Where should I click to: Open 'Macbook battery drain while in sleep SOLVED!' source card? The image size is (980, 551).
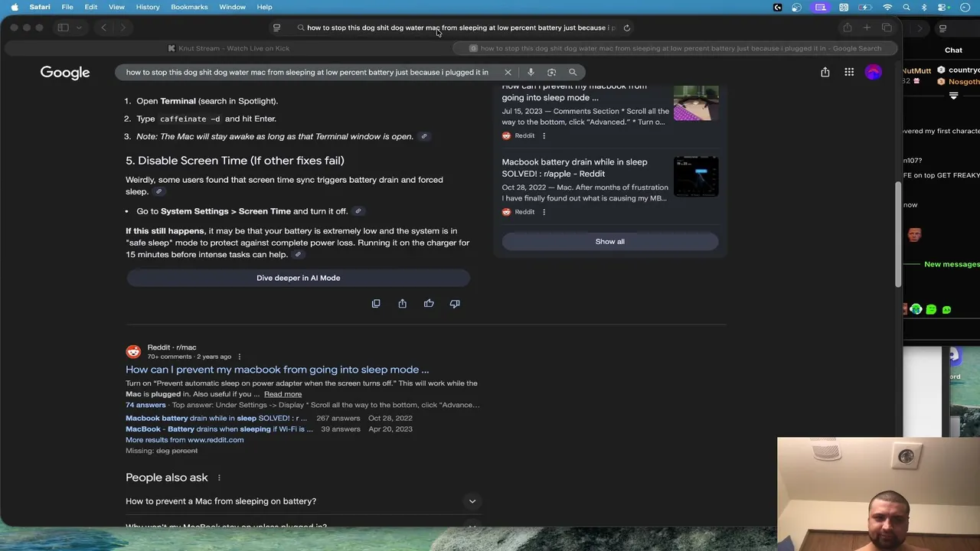tap(574, 168)
